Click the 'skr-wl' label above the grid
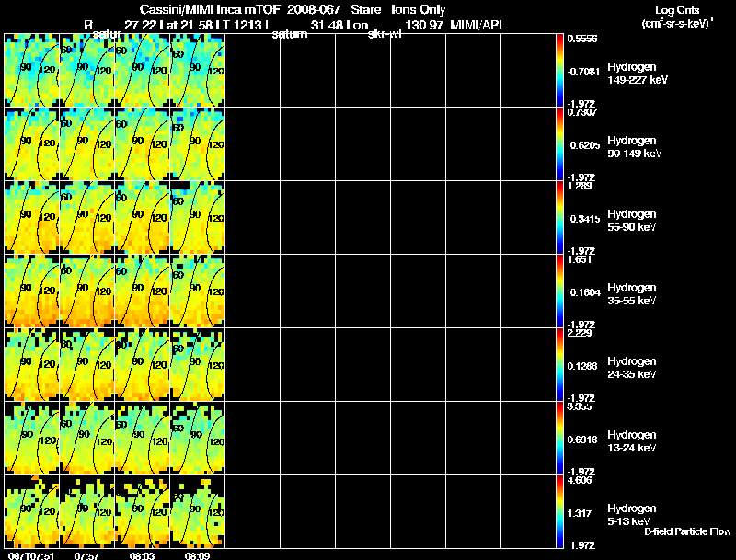 tap(385, 34)
